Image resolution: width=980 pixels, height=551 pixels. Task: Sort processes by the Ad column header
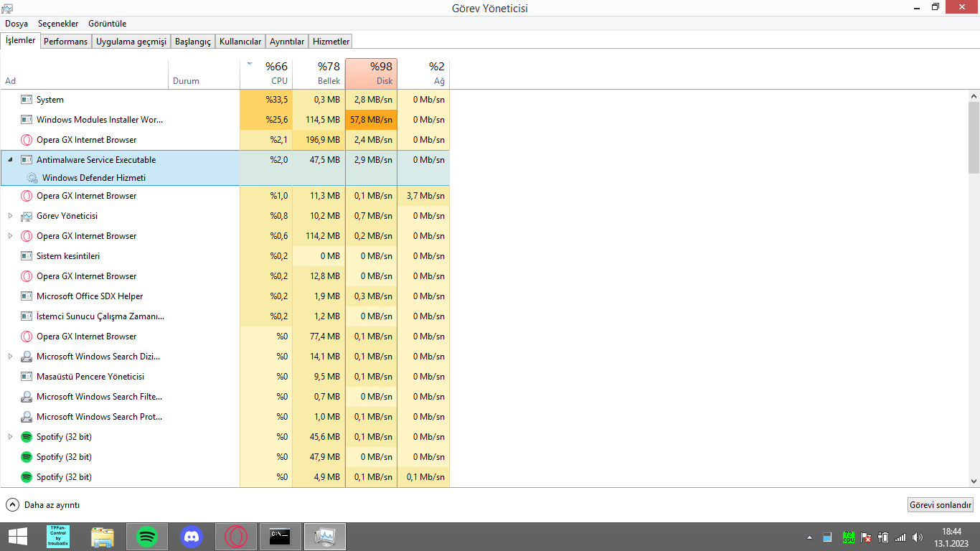(84, 73)
